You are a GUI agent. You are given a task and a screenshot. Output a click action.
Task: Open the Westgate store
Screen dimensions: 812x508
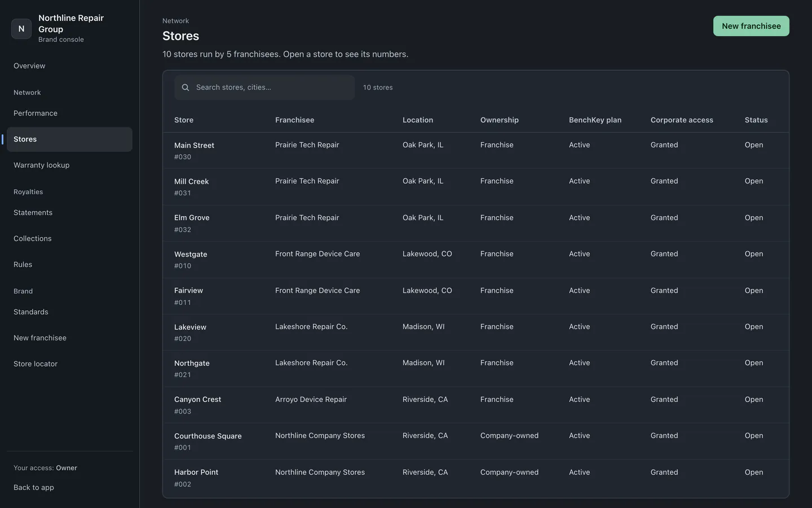(476, 260)
